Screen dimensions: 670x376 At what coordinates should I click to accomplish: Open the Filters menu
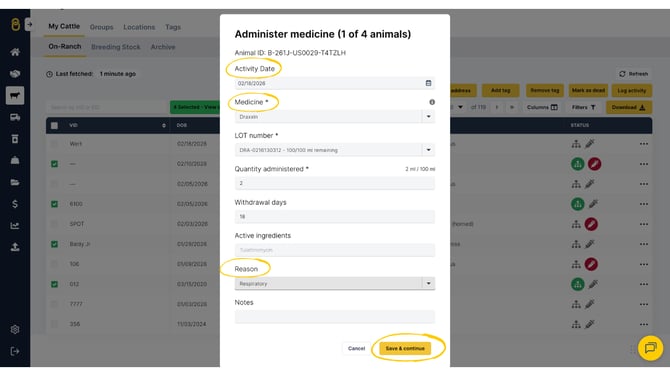coord(584,107)
